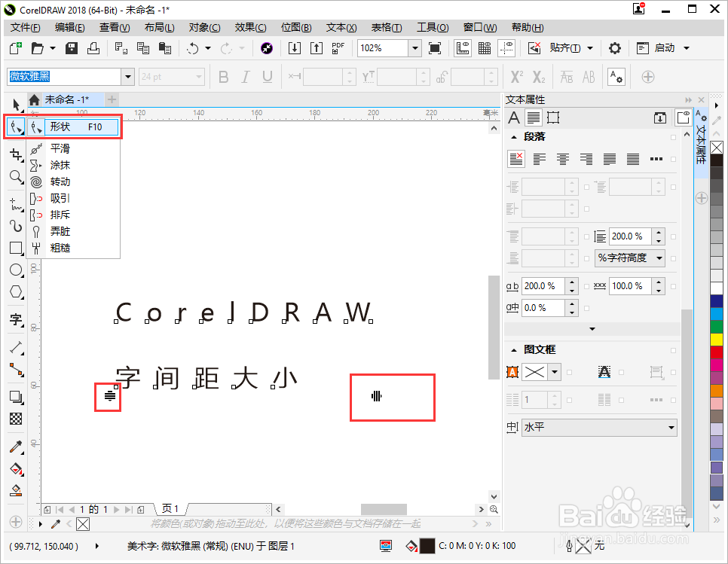The image size is (728, 564).
Task: Click the Import icon
Action: tap(295, 47)
